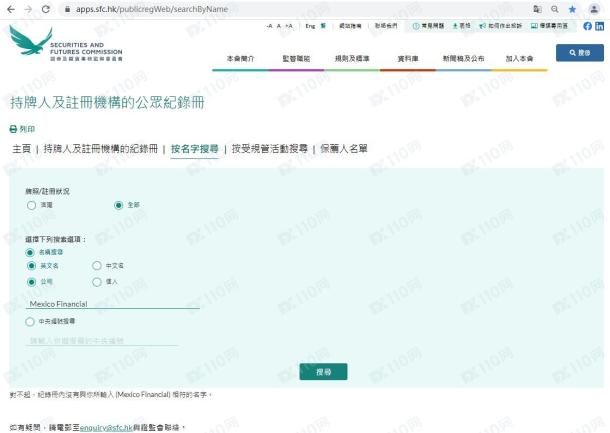Open the 監管職能 menu
610x433 pixels.
[x=296, y=59]
